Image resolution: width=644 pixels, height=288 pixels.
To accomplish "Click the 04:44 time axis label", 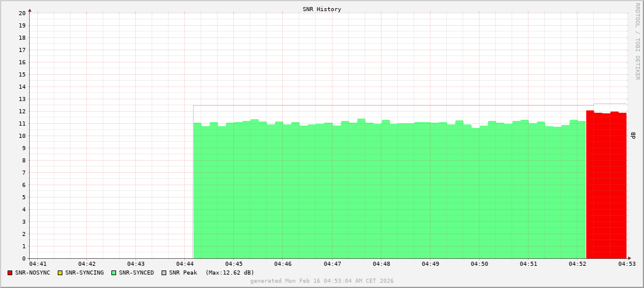I will click(x=184, y=264).
